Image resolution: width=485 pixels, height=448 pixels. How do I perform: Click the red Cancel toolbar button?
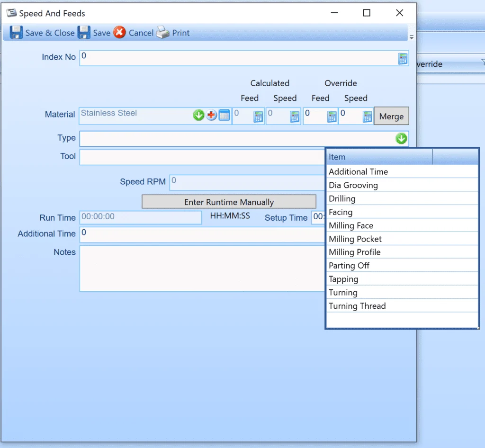click(x=133, y=33)
